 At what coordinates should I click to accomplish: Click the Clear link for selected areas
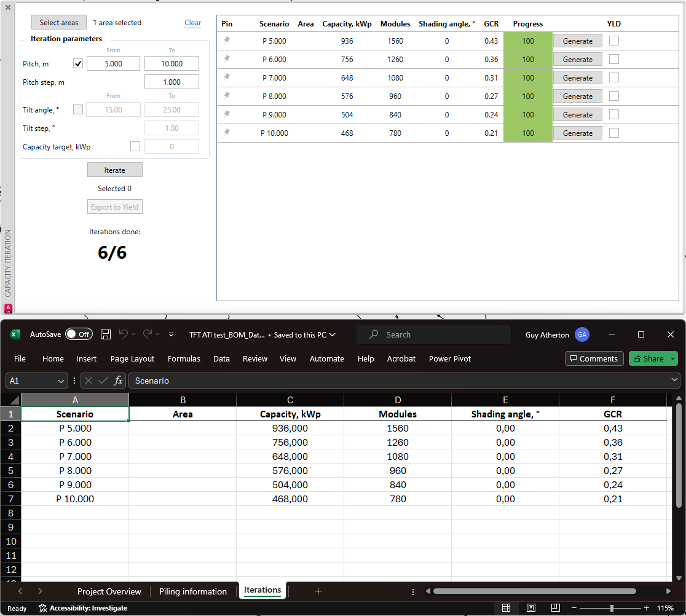[x=192, y=23]
